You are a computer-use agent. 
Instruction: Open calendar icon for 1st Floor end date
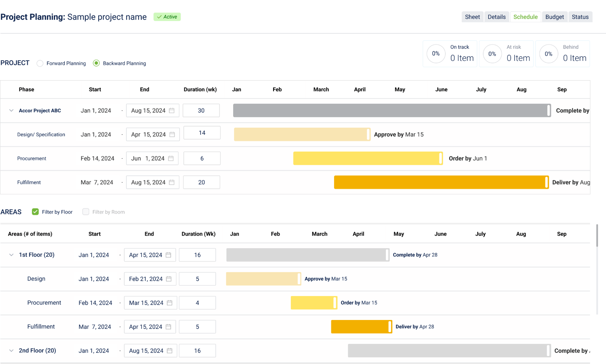click(168, 255)
